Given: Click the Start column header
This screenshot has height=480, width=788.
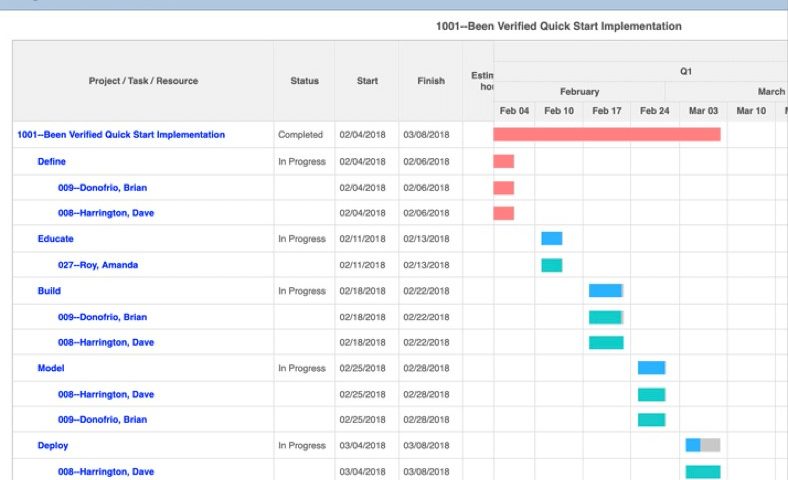Looking at the screenshot, I should [367, 81].
